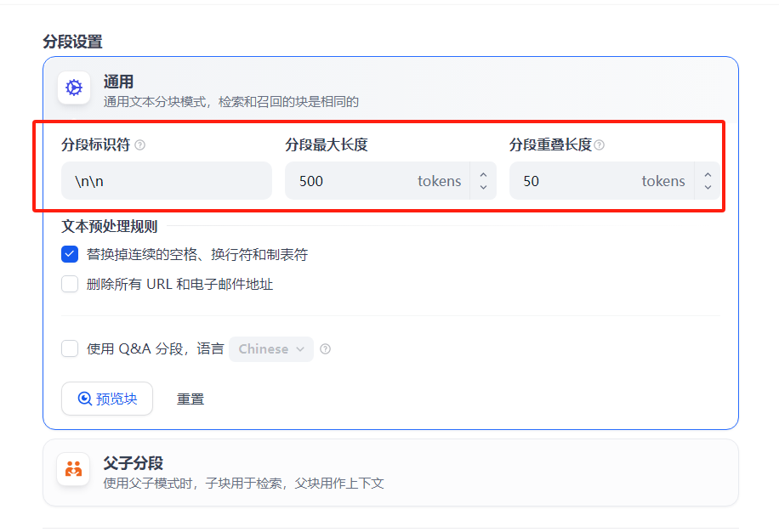Click the help icon next to Chinese dropdown
The height and width of the screenshot is (532, 779).
[x=325, y=349]
